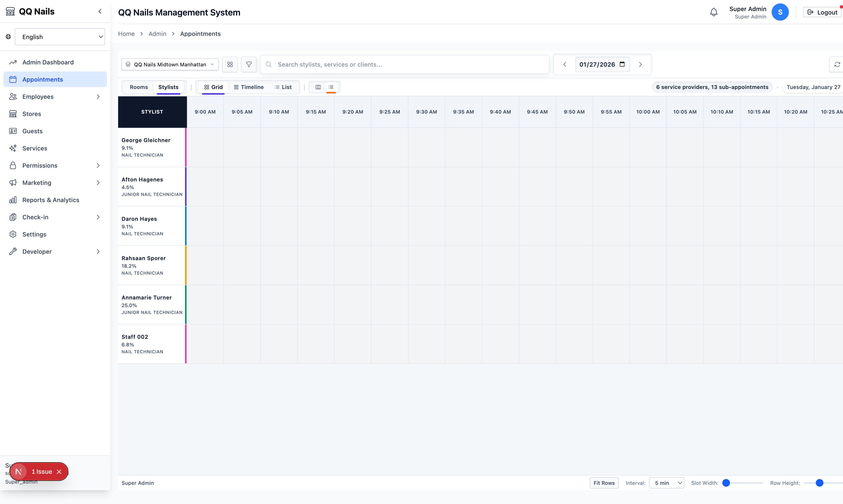Click the Fit Rows button
843x504 pixels.
[604, 483]
